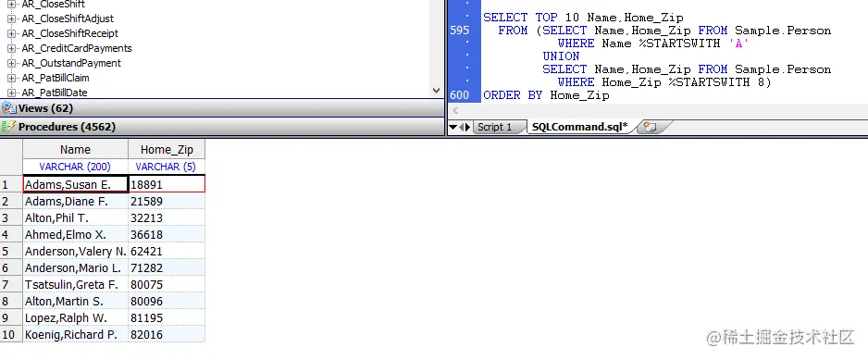Viewport: 868px width, 360px height.
Task: Select the cell Alton,Phil T.
Action: coord(76,217)
